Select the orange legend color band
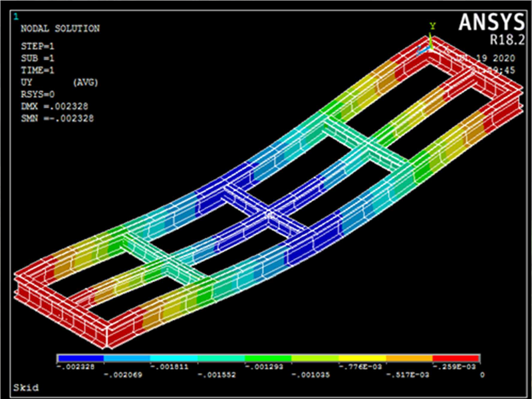The height and width of the screenshot is (399, 532). [x=409, y=358]
